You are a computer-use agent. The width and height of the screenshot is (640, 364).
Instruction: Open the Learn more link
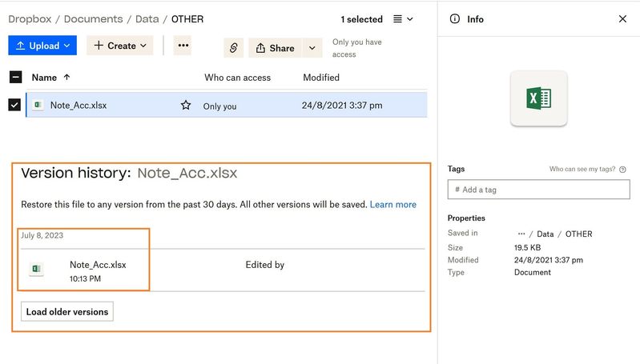coord(392,205)
